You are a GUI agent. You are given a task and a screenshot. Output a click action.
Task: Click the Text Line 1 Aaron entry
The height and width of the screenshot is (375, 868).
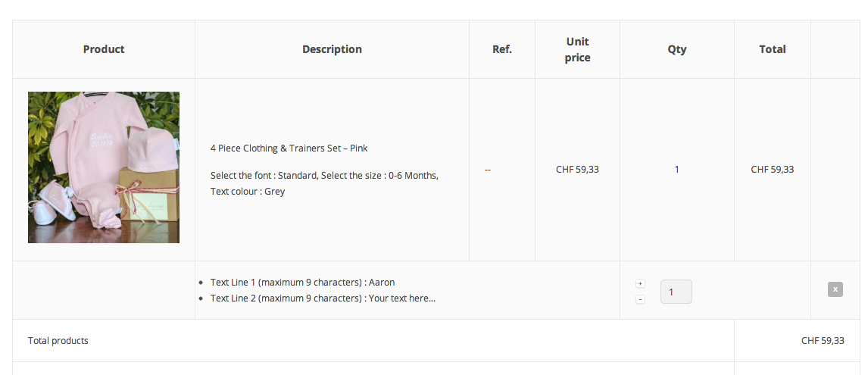[x=302, y=283]
